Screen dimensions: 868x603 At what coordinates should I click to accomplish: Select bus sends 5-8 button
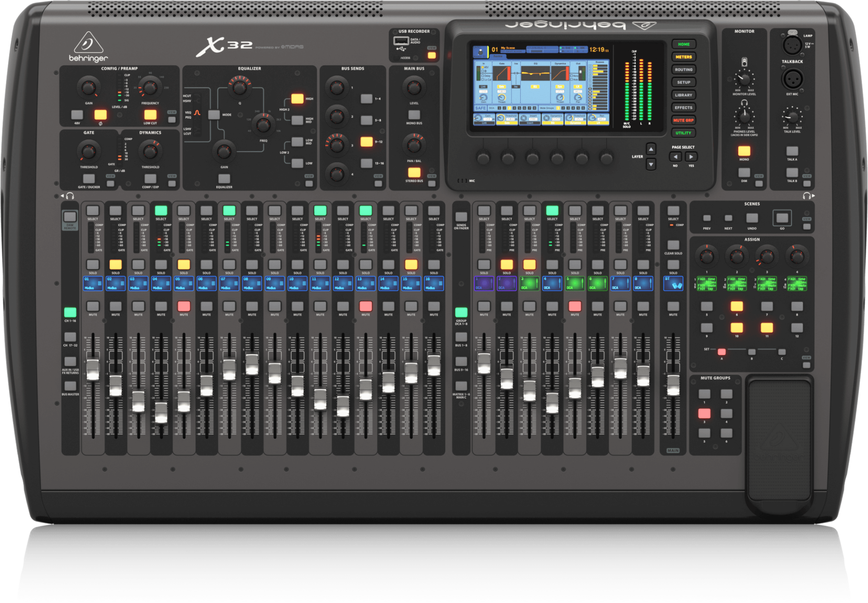(x=367, y=120)
